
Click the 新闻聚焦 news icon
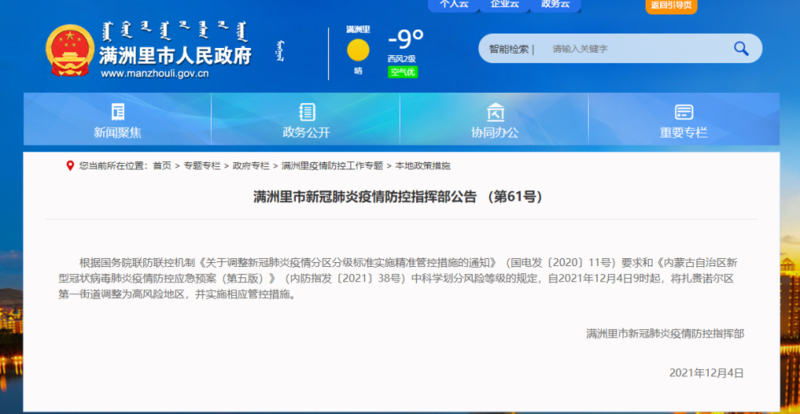point(117,112)
